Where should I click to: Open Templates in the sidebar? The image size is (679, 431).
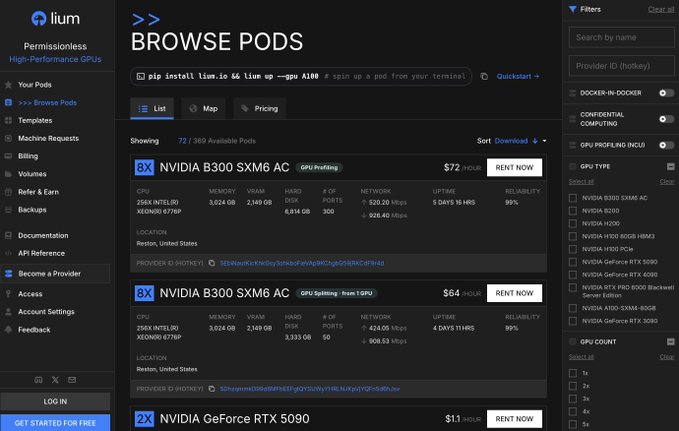click(x=35, y=120)
